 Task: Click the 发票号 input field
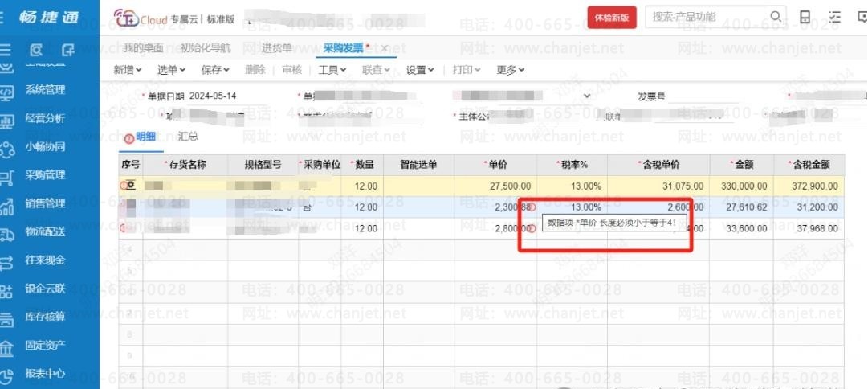pyautogui.click(x=703, y=96)
